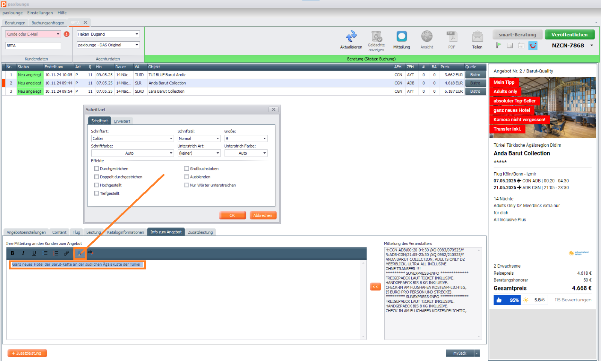Open the Schriftstil Normal dropdown
The image size is (601, 364).
[x=199, y=138]
